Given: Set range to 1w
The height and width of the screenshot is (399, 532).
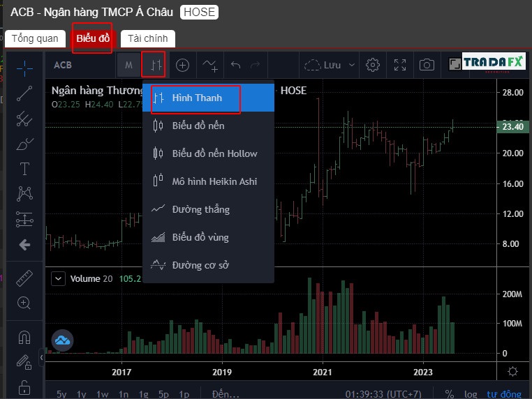Looking at the screenshot, I should pyautogui.click(x=102, y=394).
